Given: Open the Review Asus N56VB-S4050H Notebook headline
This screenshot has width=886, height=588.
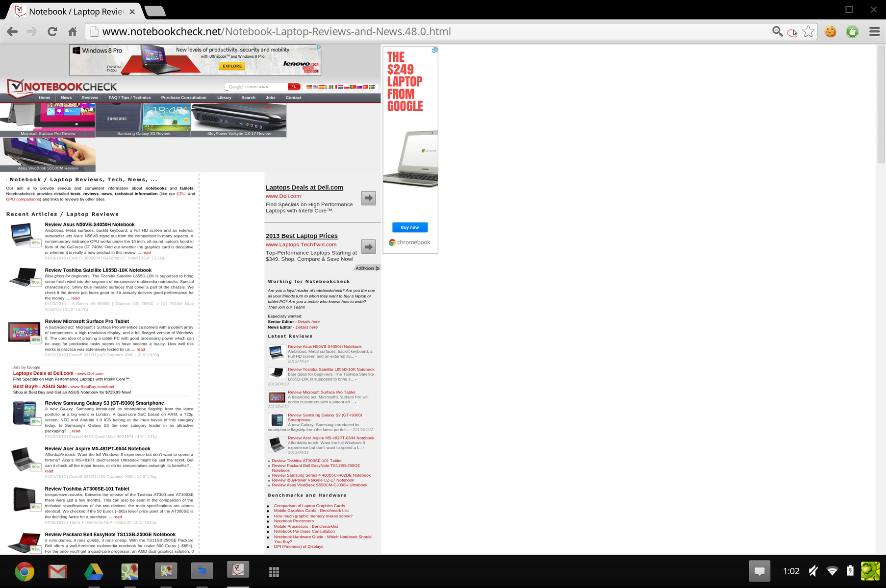Looking at the screenshot, I should click(x=90, y=225).
